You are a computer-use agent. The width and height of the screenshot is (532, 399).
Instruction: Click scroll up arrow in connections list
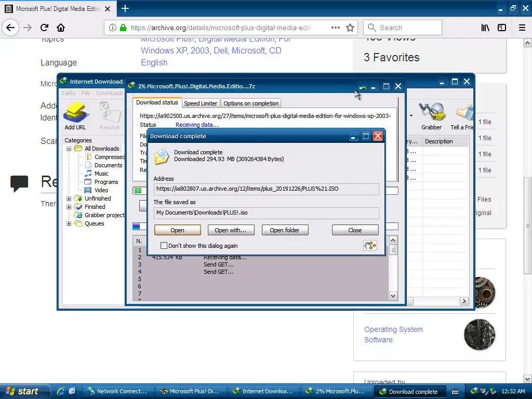click(393, 241)
